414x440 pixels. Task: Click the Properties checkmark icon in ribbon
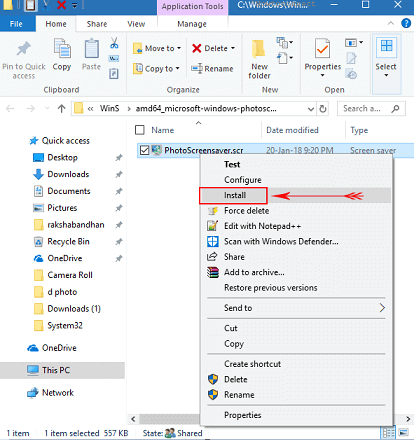pyautogui.click(x=322, y=49)
